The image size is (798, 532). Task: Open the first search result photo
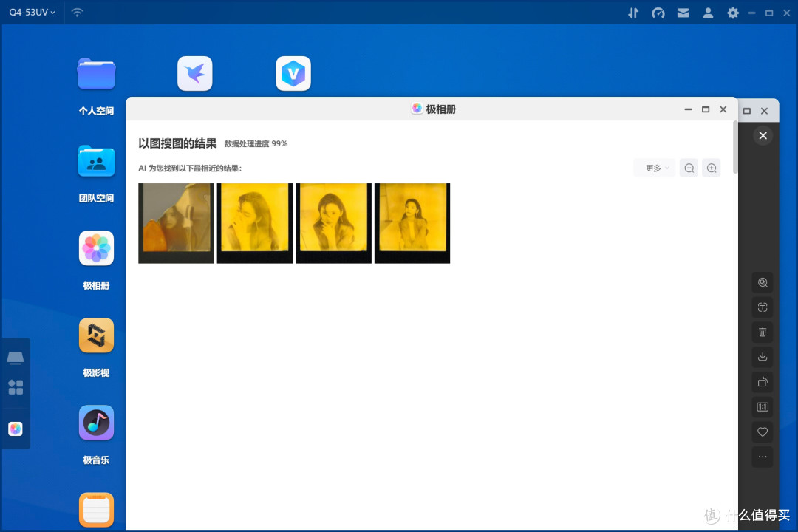(176, 223)
